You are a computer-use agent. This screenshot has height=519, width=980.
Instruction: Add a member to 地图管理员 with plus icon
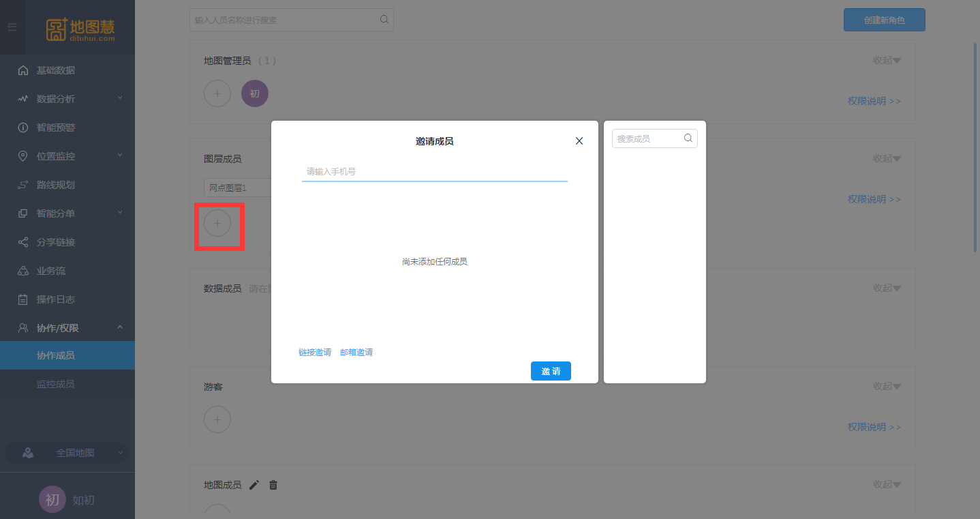pos(217,93)
